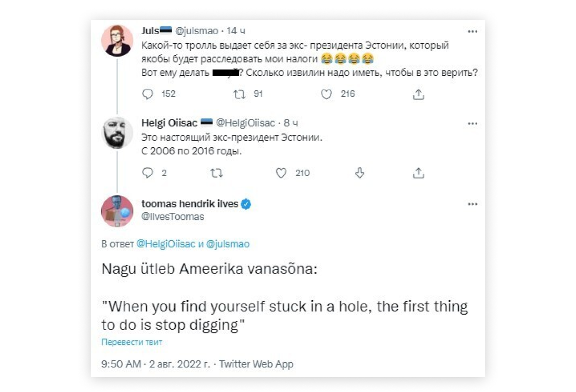Image resolution: width=576 pixels, height=392 pixels.
Task: Open more options for Helgi Oiisac tweet
Action: pos(472,123)
